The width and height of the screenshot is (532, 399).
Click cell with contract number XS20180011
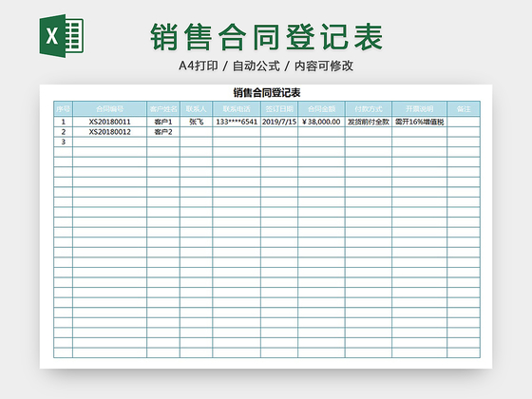point(109,122)
